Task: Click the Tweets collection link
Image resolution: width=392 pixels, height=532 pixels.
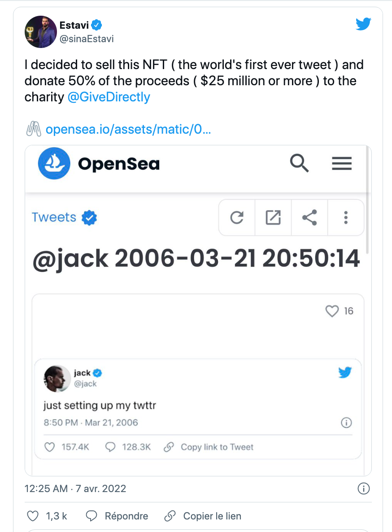Action: [x=54, y=218]
